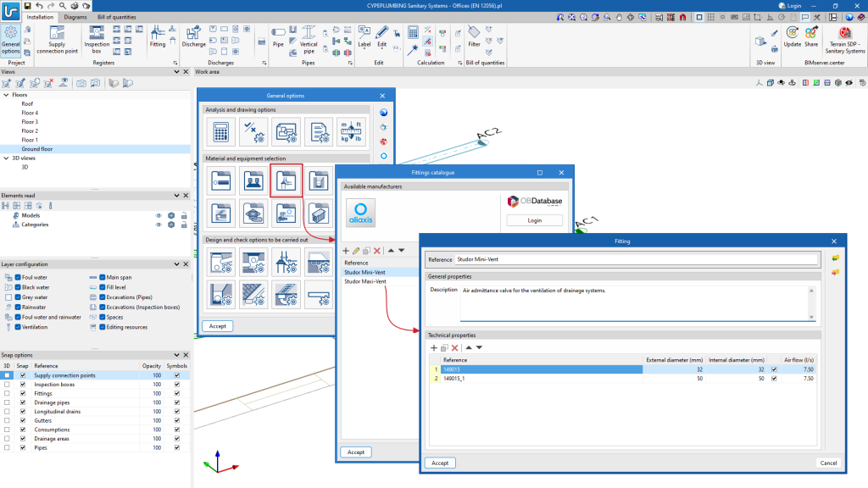The height and width of the screenshot is (488, 868).
Task: Select the Pipe tool
Action: pyautogui.click(x=278, y=36)
